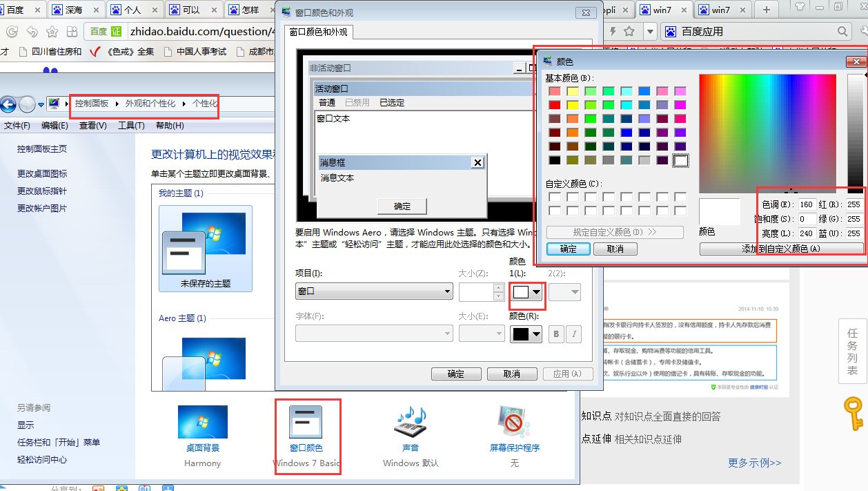Click Explorer's greyed forward arrow button
Viewport: 868px width, 491px height.
(x=27, y=104)
